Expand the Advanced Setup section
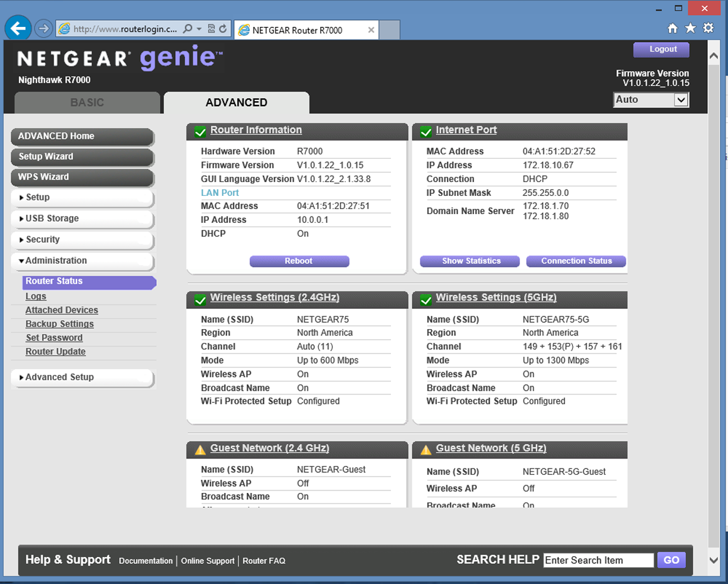The image size is (728, 584). click(60, 377)
